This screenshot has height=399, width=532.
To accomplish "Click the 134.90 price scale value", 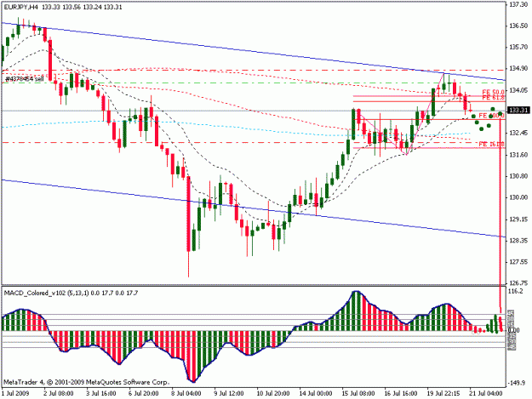I will 518,68.
